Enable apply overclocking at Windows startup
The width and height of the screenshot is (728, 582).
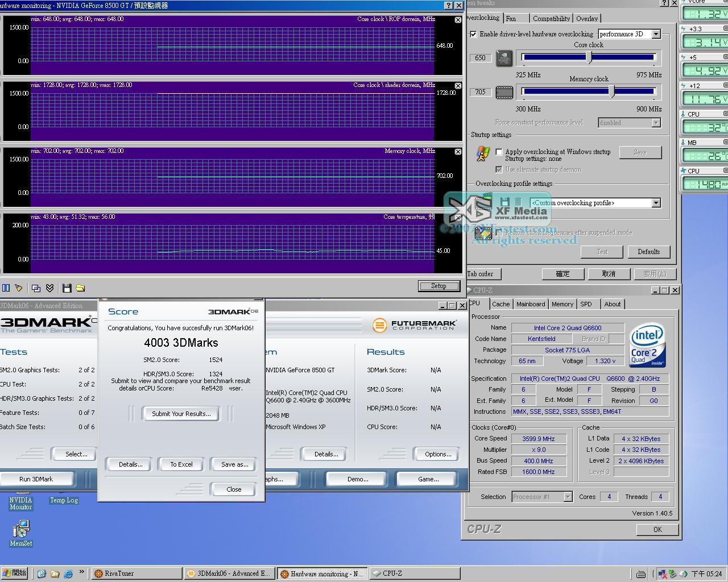[x=499, y=152]
